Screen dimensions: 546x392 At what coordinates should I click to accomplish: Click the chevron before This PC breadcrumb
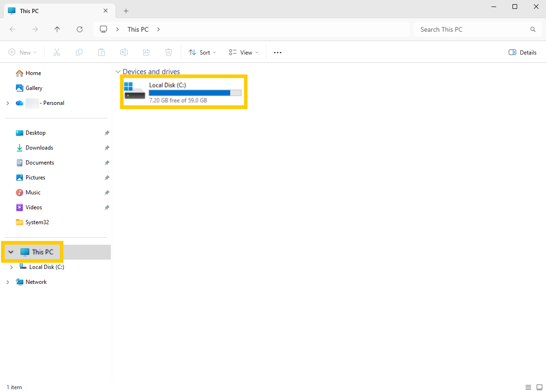pos(117,29)
